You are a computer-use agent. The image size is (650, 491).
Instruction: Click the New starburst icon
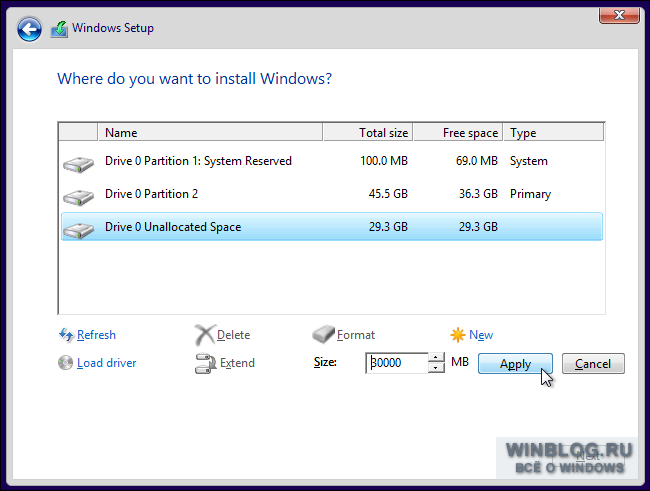[x=458, y=335]
